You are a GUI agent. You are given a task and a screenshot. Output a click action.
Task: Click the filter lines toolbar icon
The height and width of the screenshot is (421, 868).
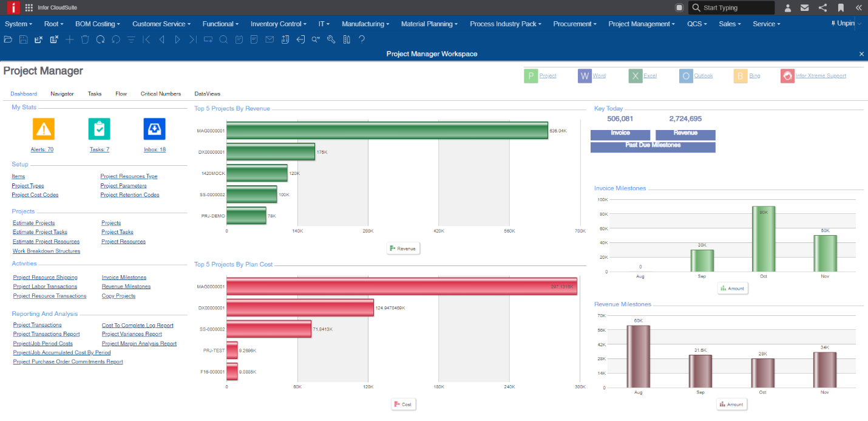point(131,39)
